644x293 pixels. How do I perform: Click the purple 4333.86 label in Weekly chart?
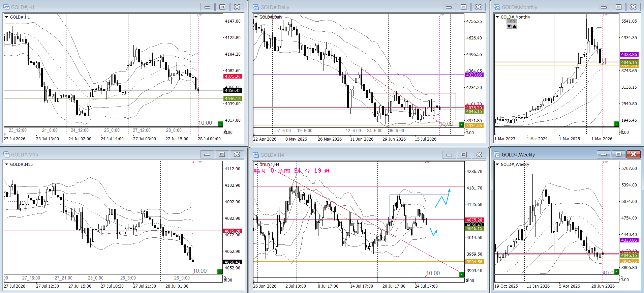[x=629, y=240]
